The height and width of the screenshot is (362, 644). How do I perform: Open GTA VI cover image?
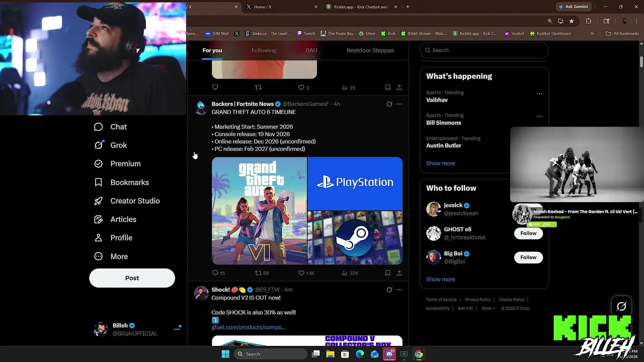[259, 211]
